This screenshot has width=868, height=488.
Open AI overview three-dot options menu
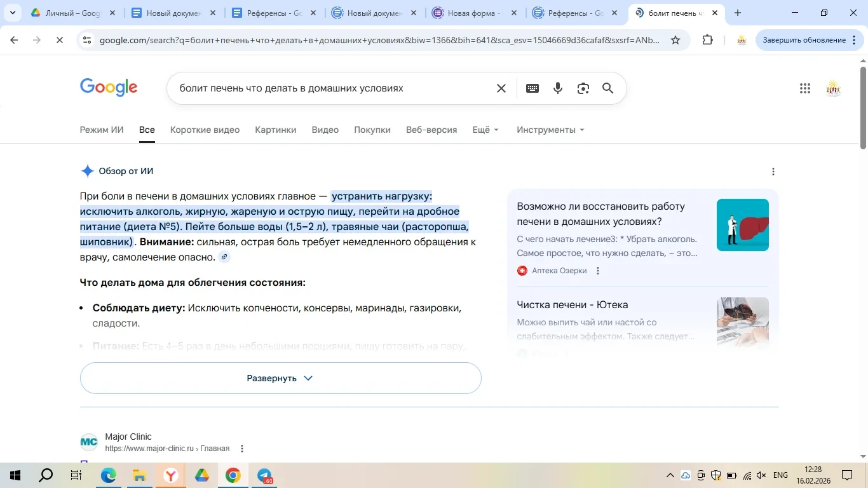(773, 172)
